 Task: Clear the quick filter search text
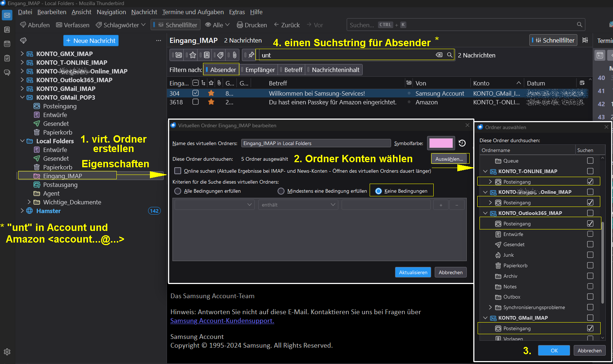(439, 55)
